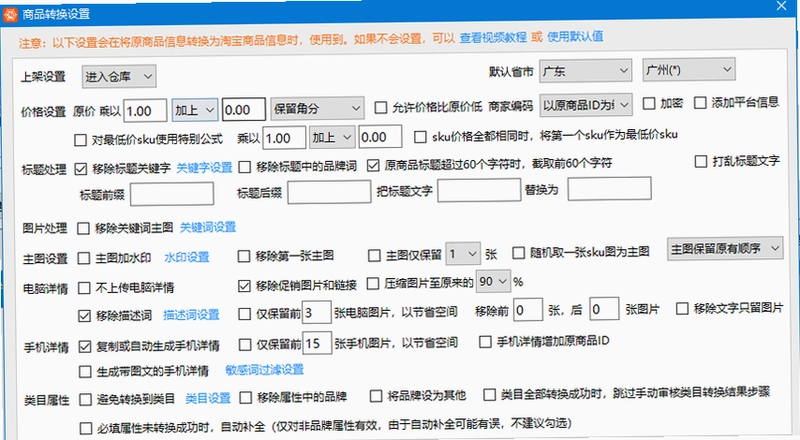Image resolution: width=800 pixels, height=440 pixels.
Task: Check 生成带图文的手机详情 checkbox
Action: click(85, 372)
